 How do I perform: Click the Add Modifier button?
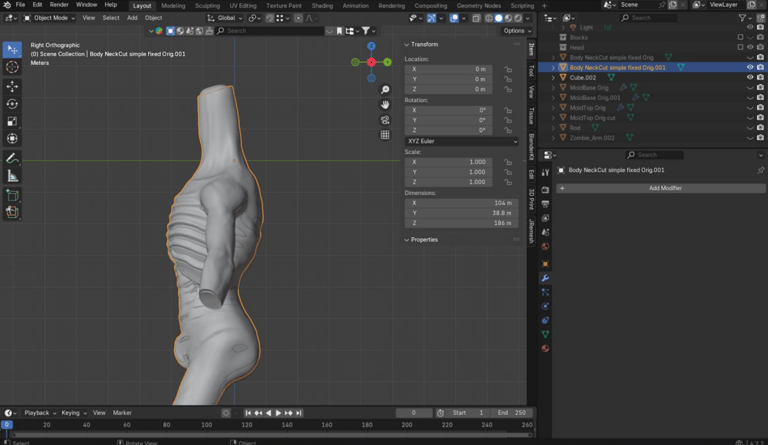(x=664, y=188)
